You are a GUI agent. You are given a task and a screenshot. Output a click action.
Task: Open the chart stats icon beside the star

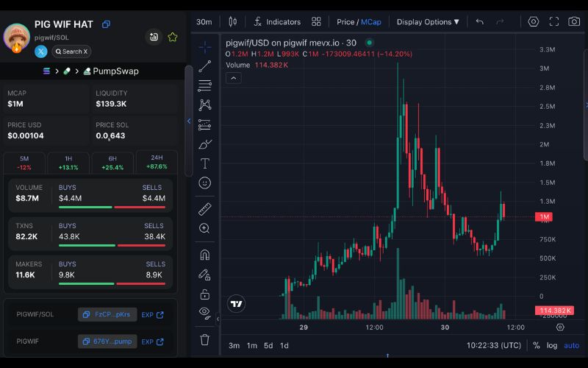click(x=154, y=37)
